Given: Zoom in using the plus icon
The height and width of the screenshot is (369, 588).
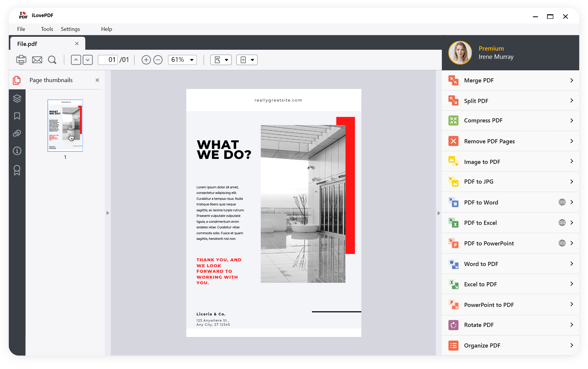Looking at the screenshot, I should click(146, 60).
